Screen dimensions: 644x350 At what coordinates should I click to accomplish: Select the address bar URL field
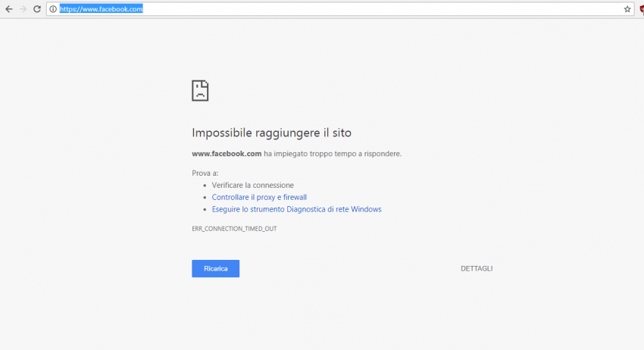coord(341,9)
